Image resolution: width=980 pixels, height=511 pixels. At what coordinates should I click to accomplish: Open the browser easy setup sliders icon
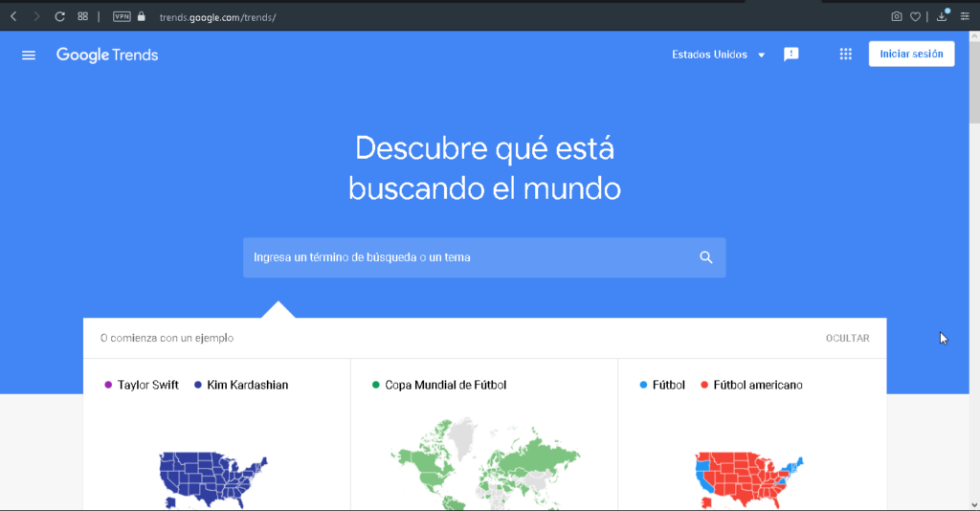[965, 17]
